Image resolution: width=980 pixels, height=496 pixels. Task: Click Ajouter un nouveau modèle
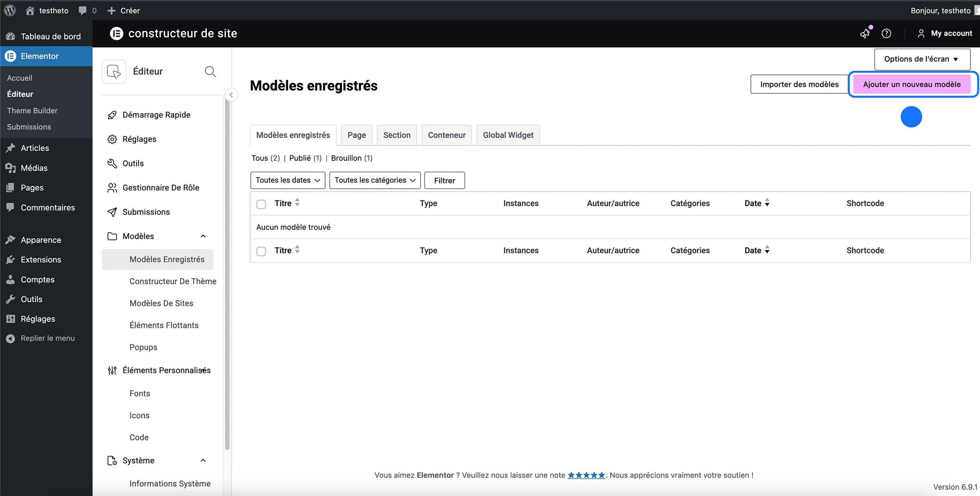point(912,84)
